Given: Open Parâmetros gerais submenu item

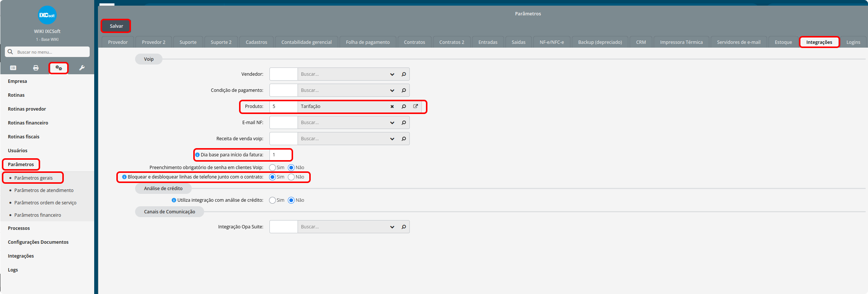Looking at the screenshot, I should [33, 178].
